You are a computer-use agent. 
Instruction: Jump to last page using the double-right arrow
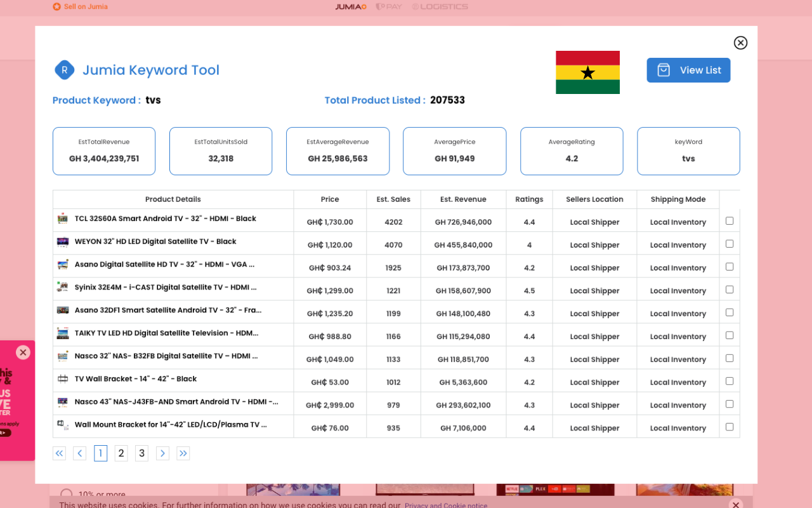tap(183, 453)
